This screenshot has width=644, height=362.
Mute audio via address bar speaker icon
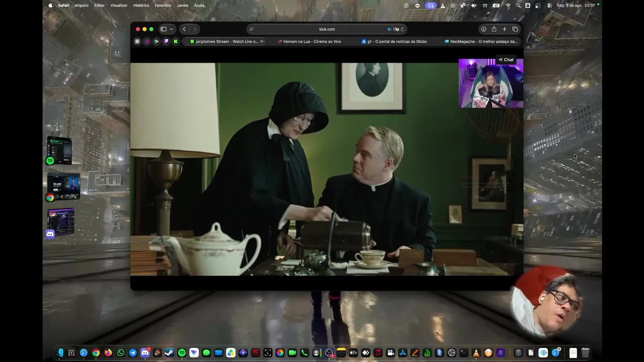[389, 29]
